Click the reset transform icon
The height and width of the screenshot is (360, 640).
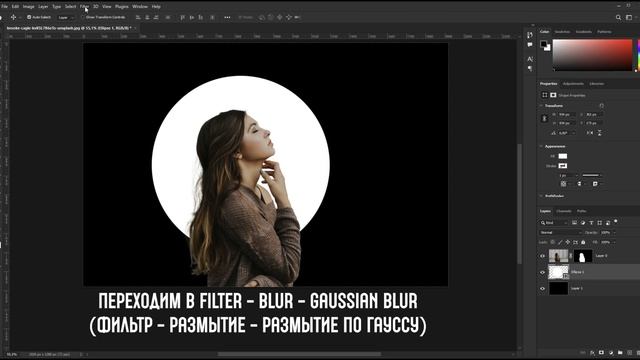[x=601, y=106]
